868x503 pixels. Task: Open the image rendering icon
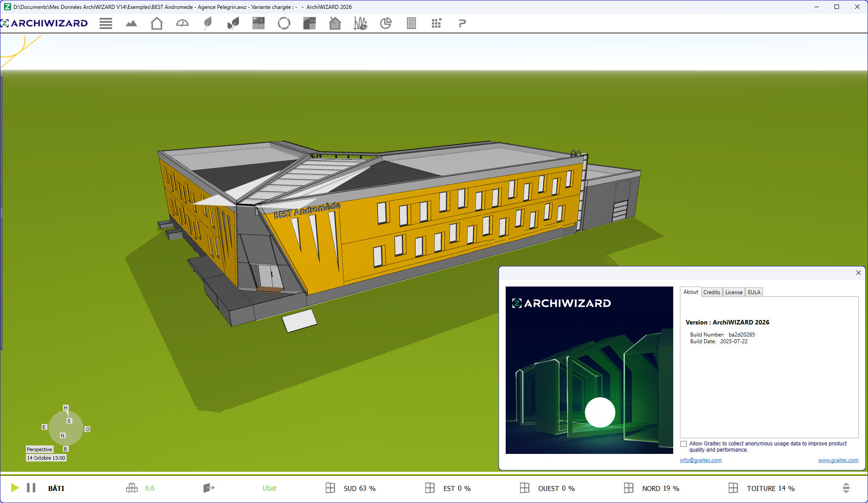point(259,23)
